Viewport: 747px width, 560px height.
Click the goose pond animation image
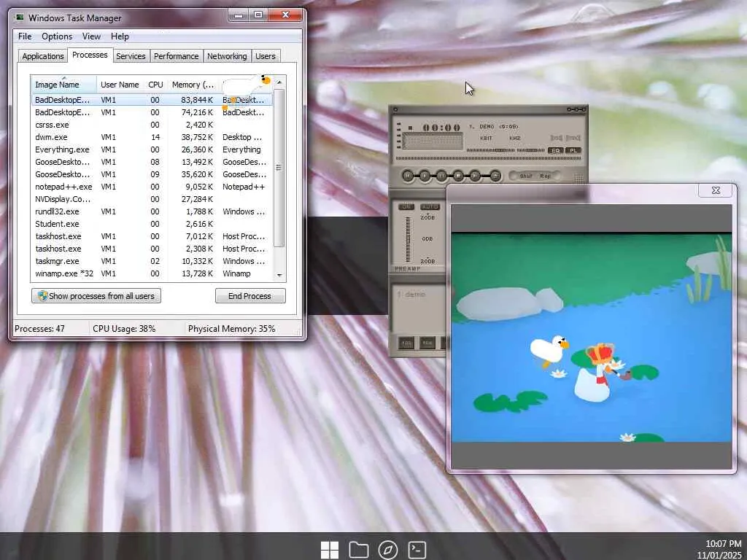tap(591, 337)
